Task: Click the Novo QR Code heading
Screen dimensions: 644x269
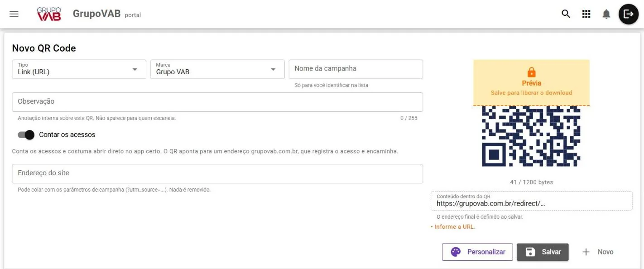Action: coord(44,48)
